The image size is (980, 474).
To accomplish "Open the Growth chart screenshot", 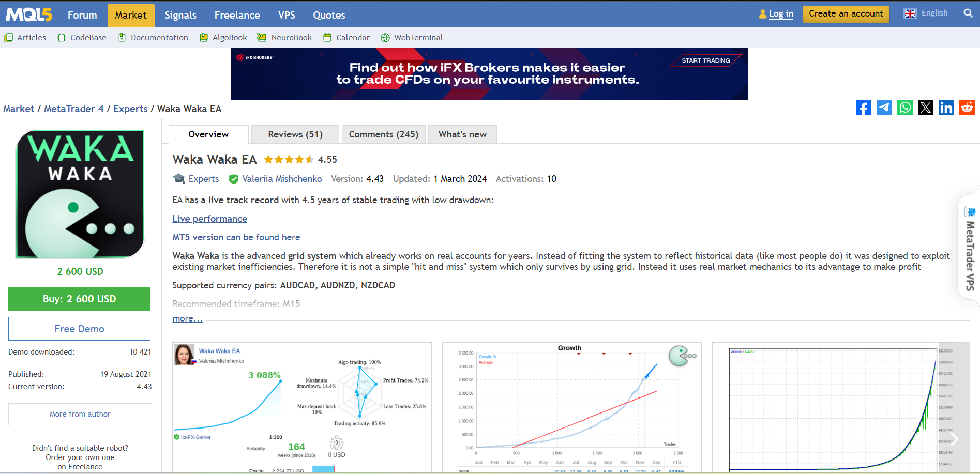I will (571, 407).
